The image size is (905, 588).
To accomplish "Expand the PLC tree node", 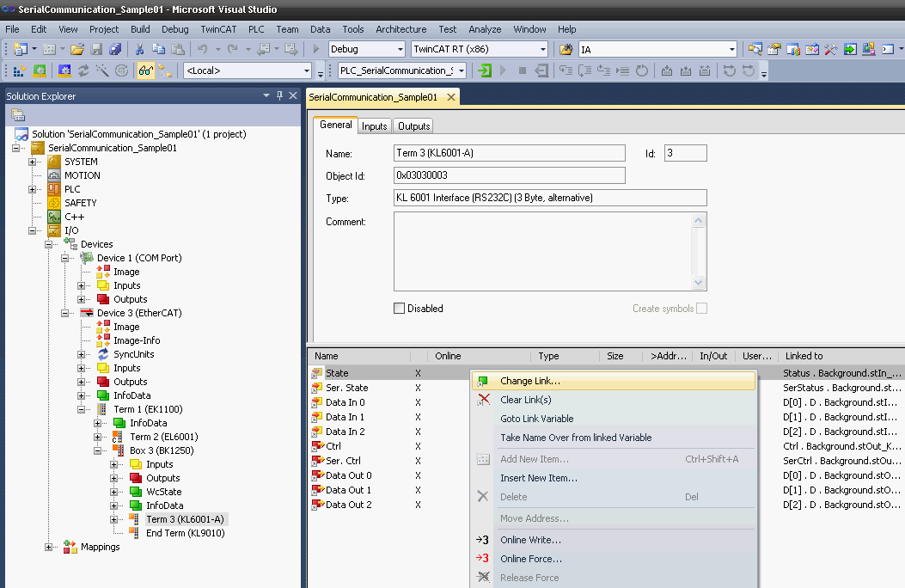I will click(33, 189).
